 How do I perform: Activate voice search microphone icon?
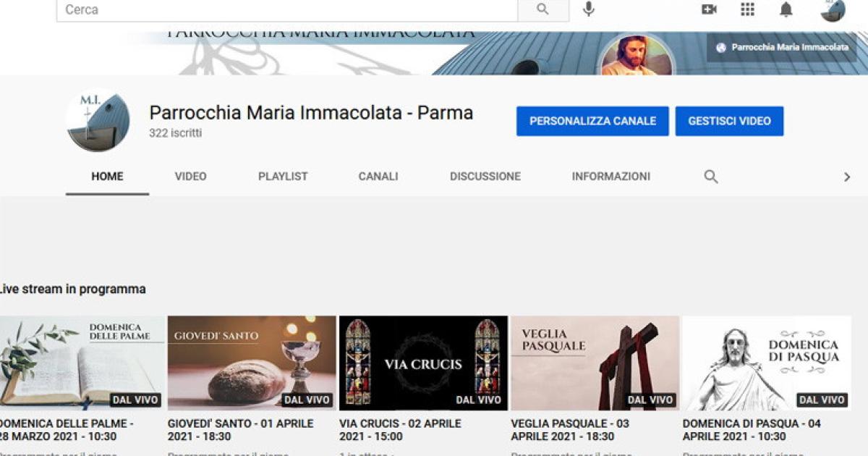589,9
